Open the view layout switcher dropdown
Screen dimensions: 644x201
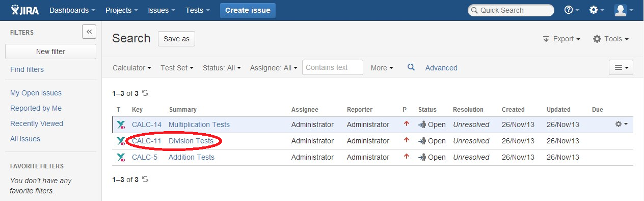pyautogui.click(x=621, y=67)
